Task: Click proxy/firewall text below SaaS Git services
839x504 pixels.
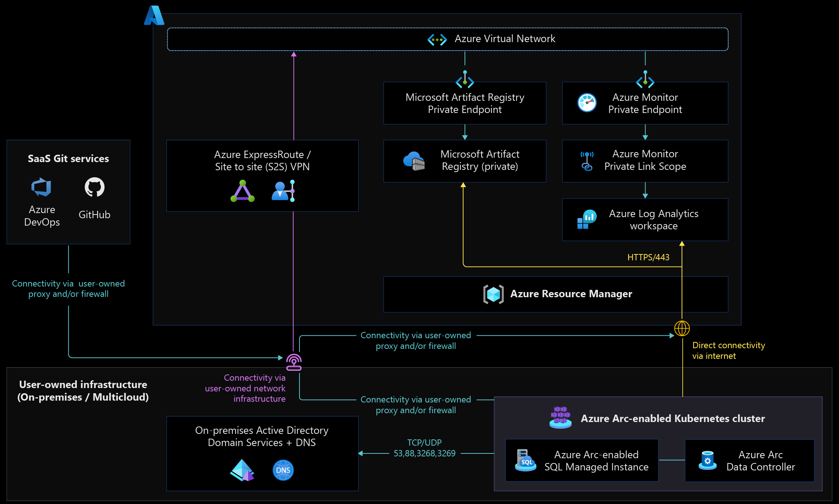Action: click(68, 289)
